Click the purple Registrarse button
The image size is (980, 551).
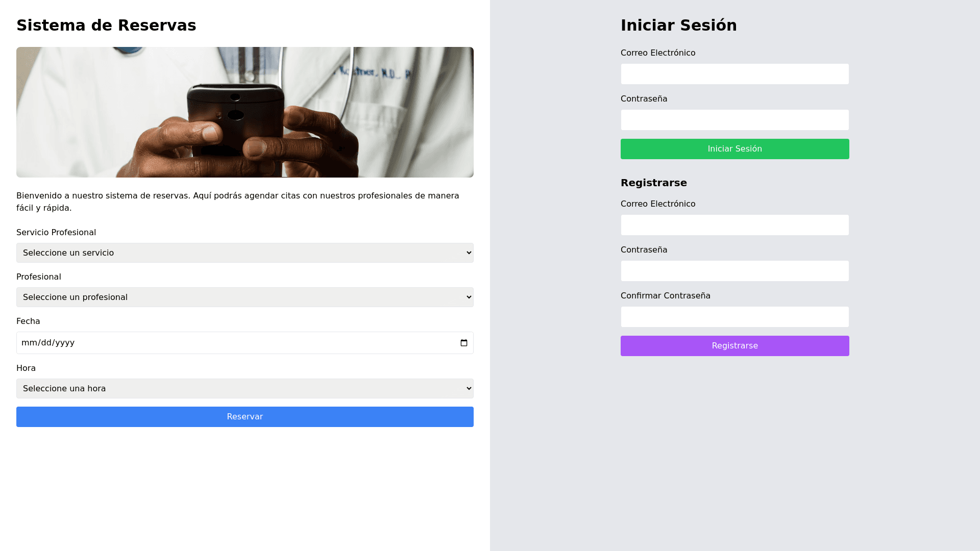tap(734, 346)
